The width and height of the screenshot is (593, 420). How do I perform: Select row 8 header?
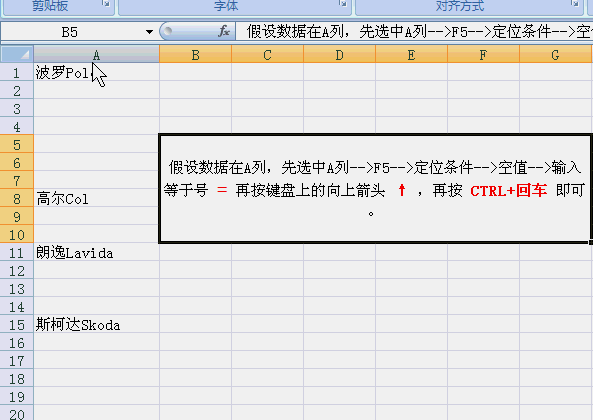tap(17, 199)
